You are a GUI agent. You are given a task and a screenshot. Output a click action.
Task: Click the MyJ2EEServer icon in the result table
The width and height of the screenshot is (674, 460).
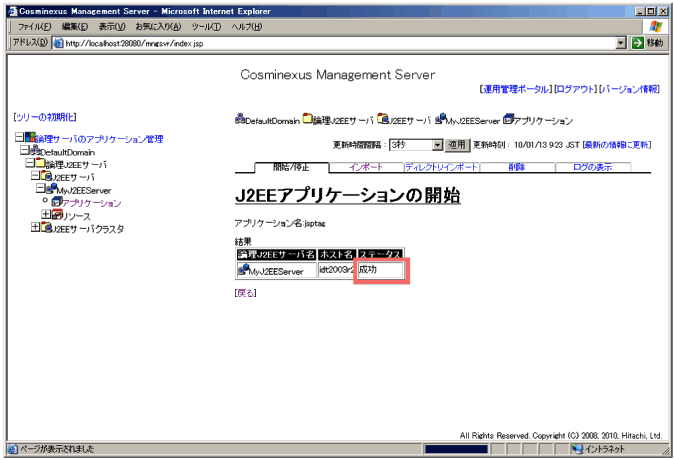coord(244,270)
